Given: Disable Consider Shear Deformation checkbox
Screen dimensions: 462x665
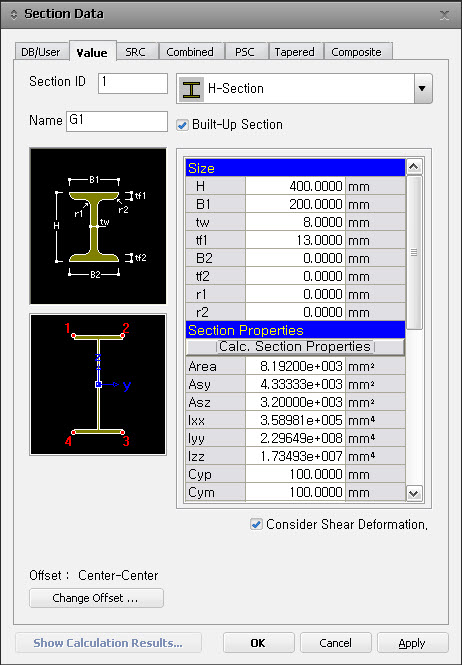Looking at the screenshot, I should click(x=256, y=524).
